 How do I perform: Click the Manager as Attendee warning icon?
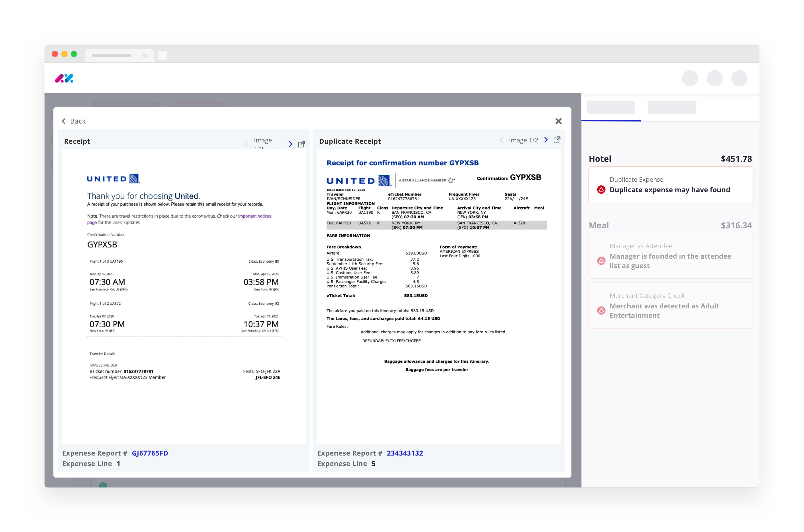point(601,261)
